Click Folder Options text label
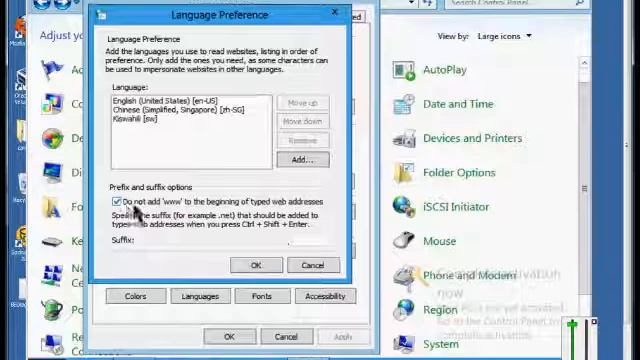640x360 pixels. [x=459, y=173]
